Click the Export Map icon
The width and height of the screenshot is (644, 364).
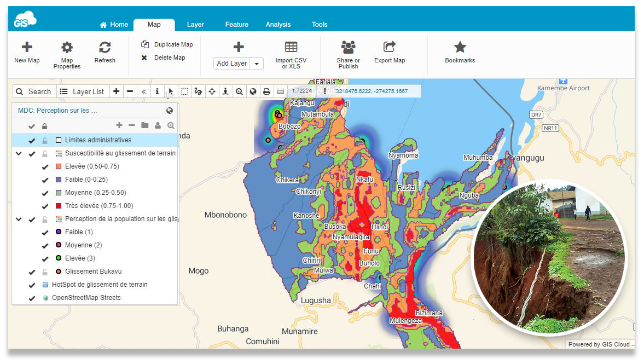(x=390, y=47)
